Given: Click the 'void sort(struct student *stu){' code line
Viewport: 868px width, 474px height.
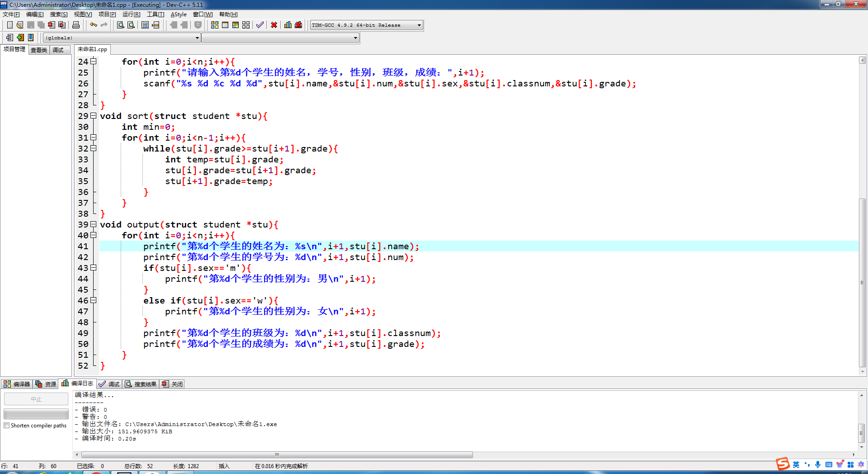Looking at the screenshot, I should [184, 116].
